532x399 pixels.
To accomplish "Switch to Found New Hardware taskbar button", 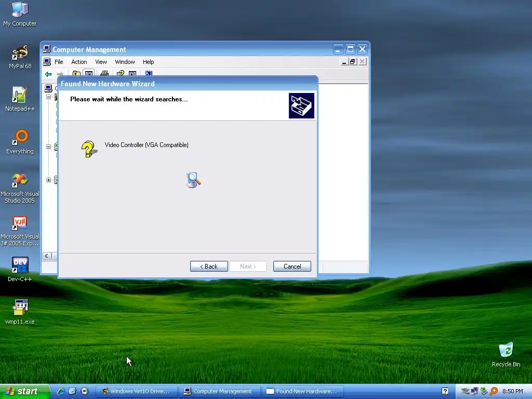I will click(303, 391).
